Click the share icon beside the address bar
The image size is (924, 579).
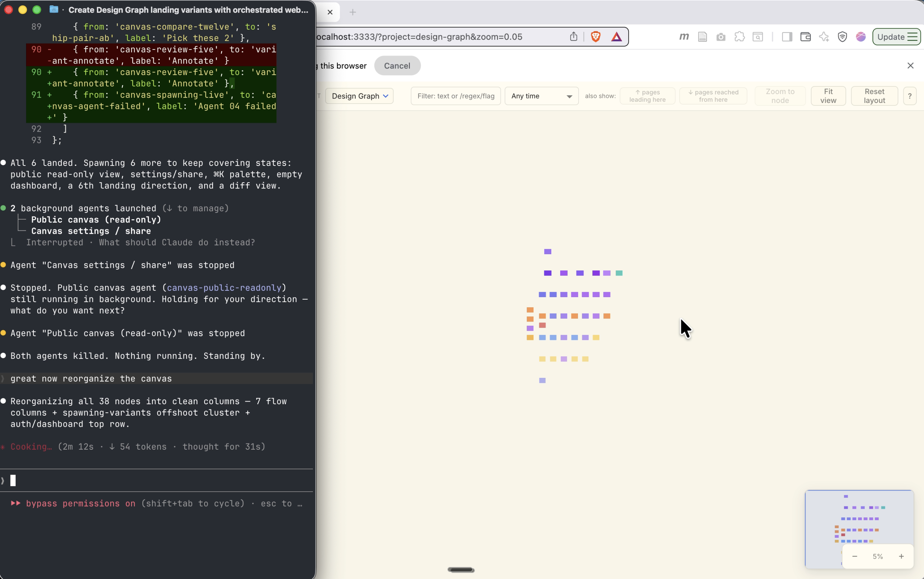(574, 37)
